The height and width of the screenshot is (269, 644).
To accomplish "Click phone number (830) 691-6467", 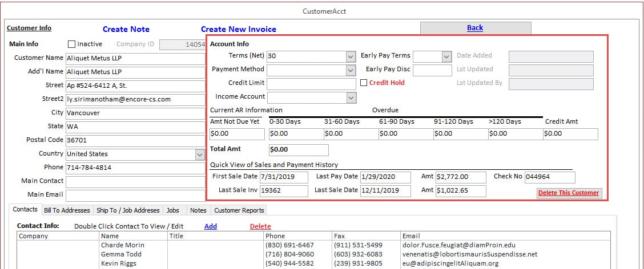I will (289, 245).
